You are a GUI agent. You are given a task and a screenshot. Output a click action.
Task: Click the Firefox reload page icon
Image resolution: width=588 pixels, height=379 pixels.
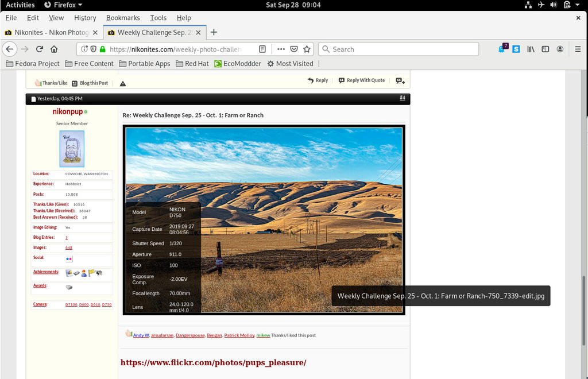(x=40, y=49)
